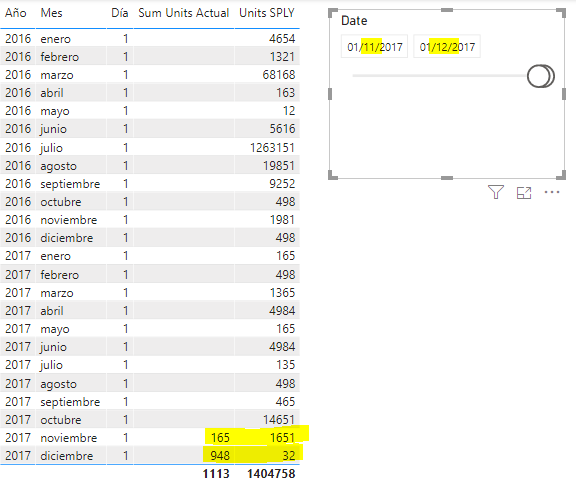Select the total 1113 for Units Actual

tap(216, 474)
